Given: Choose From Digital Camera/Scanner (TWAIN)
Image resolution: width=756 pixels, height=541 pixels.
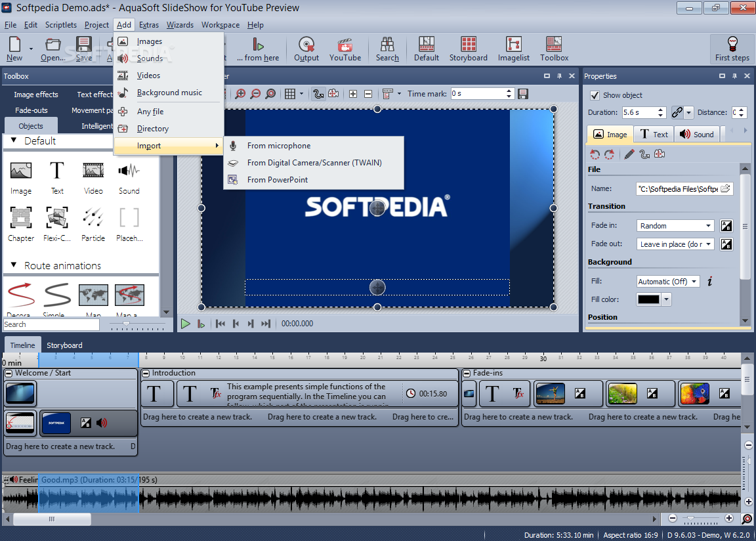Looking at the screenshot, I should click(x=314, y=163).
